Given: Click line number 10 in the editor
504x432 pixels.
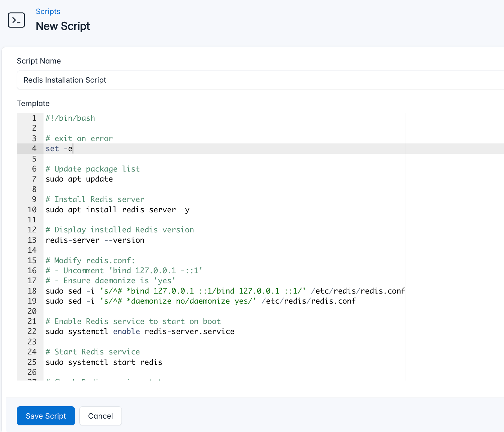Looking at the screenshot, I should (x=32, y=210).
